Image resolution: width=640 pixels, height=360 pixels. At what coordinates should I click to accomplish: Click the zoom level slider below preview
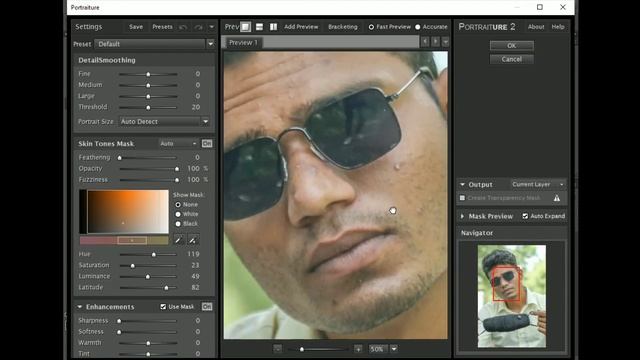pos(318,349)
